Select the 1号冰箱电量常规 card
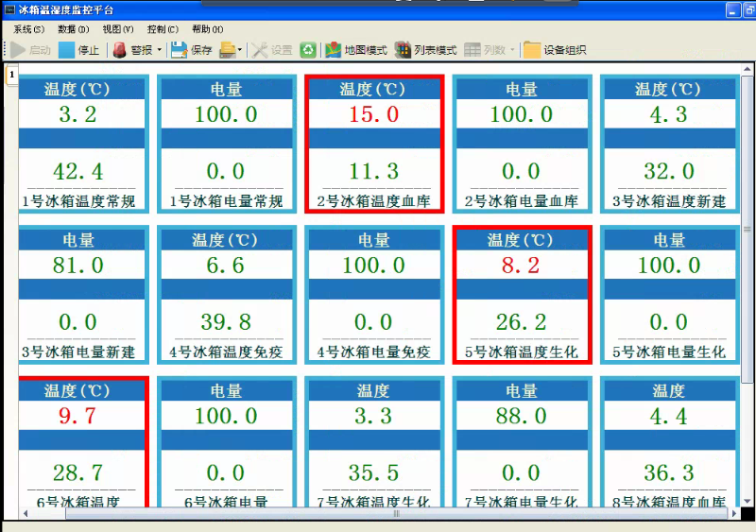The width and height of the screenshot is (756, 532). point(226,144)
